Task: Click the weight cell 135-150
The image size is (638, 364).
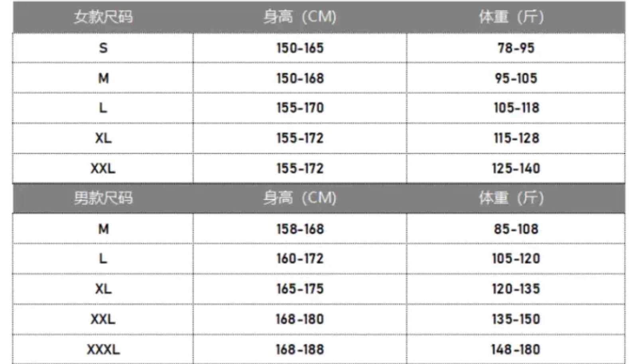Action: click(516, 319)
